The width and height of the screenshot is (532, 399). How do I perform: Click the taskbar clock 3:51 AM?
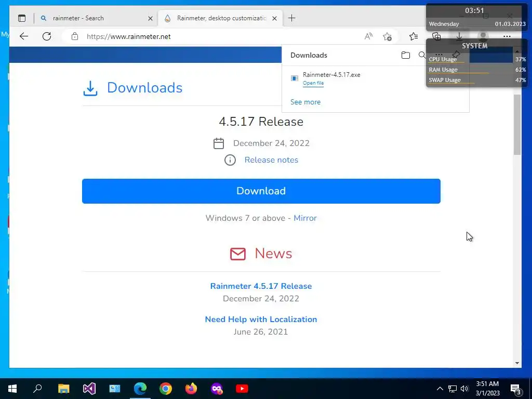[x=487, y=389]
